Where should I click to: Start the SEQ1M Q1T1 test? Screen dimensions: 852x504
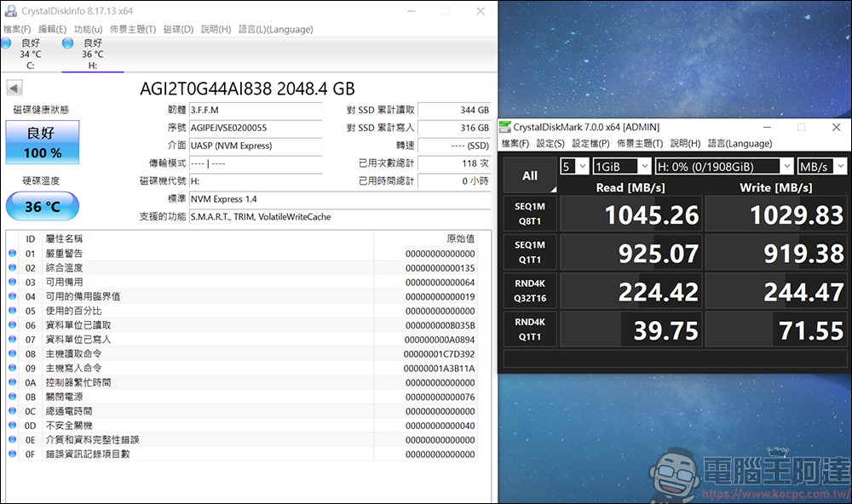point(530,252)
